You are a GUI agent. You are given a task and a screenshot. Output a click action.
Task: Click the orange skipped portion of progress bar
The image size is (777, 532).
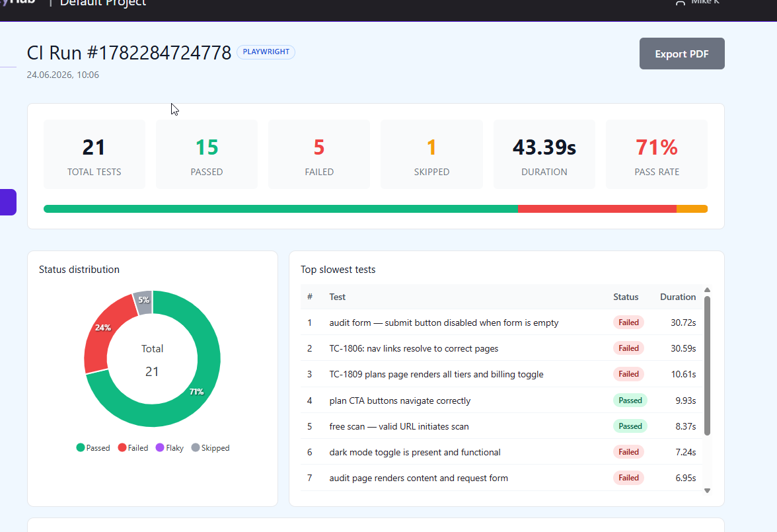[692, 209]
